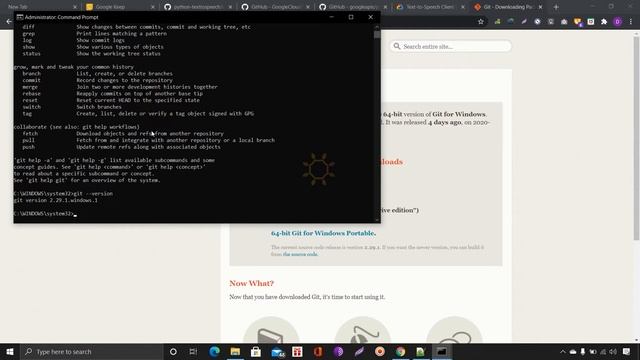Click the scroll down arrow in Command Prompt
640x360 pixels.
point(377,220)
